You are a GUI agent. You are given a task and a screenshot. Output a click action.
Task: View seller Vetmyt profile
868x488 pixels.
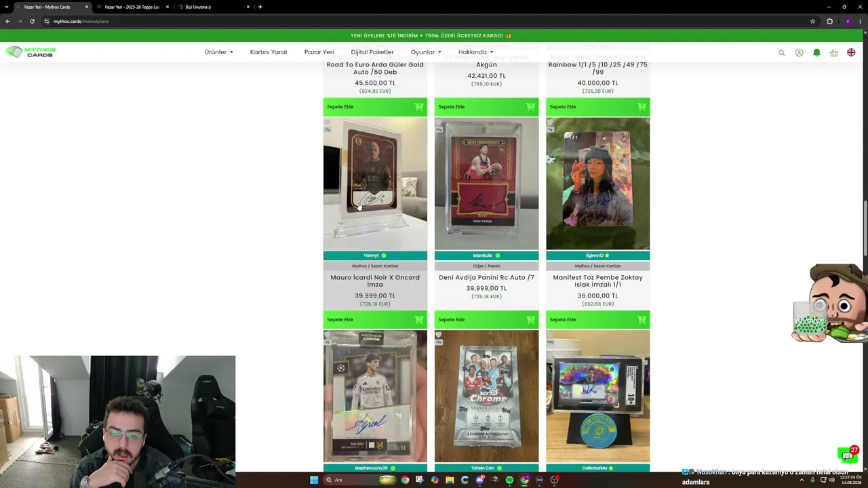click(375, 256)
